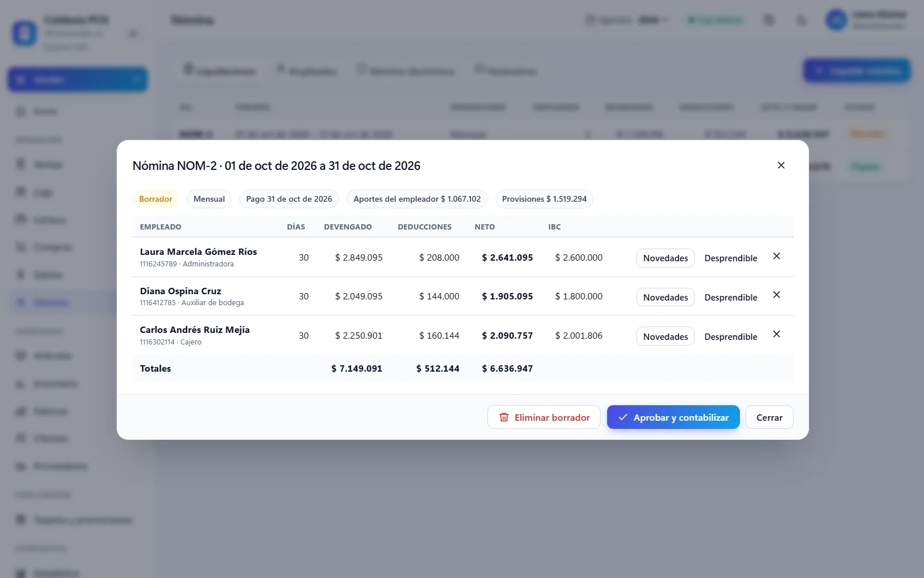This screenshot has width=924, height=578.
Task: Click Aprobar y contabilizar button
Action: (673, 417)
